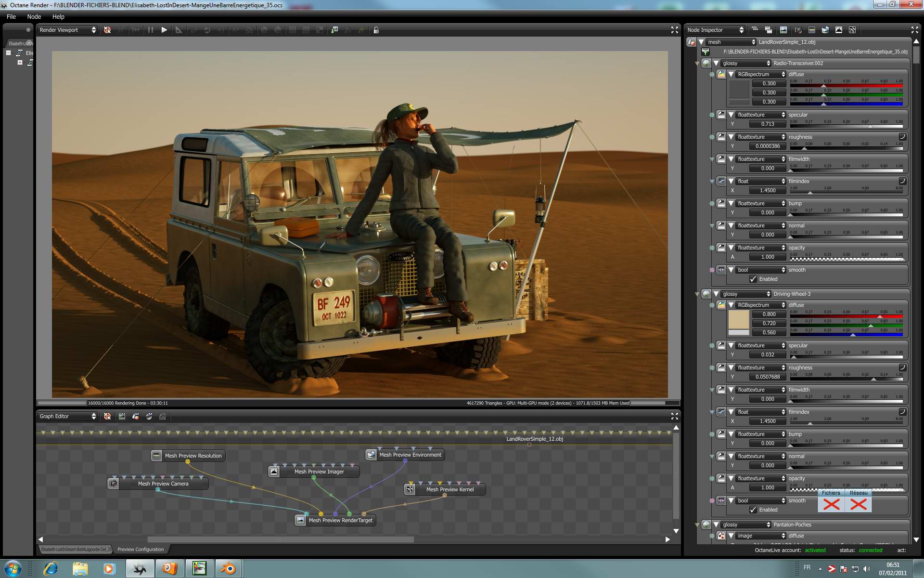Click Mesh Preview Environment node icon
924x578 pixels.
pyautogui.click(x=371, y=455)
